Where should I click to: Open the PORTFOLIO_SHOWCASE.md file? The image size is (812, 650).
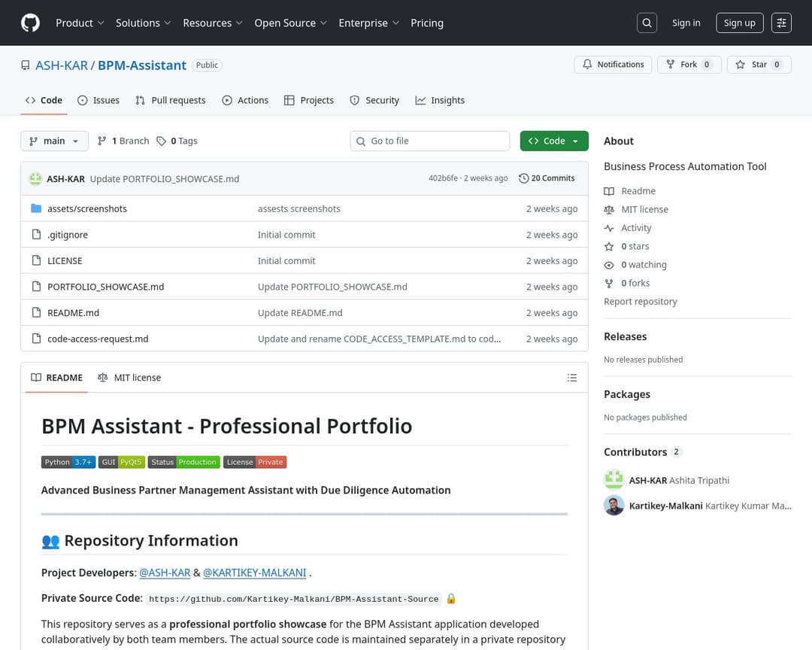point(105,287)
